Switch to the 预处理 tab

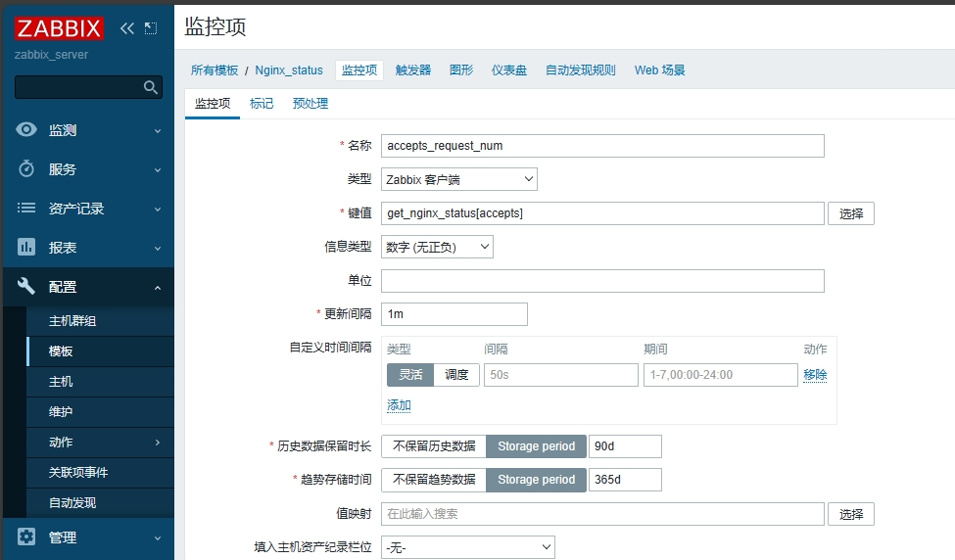tap(310, 104)
